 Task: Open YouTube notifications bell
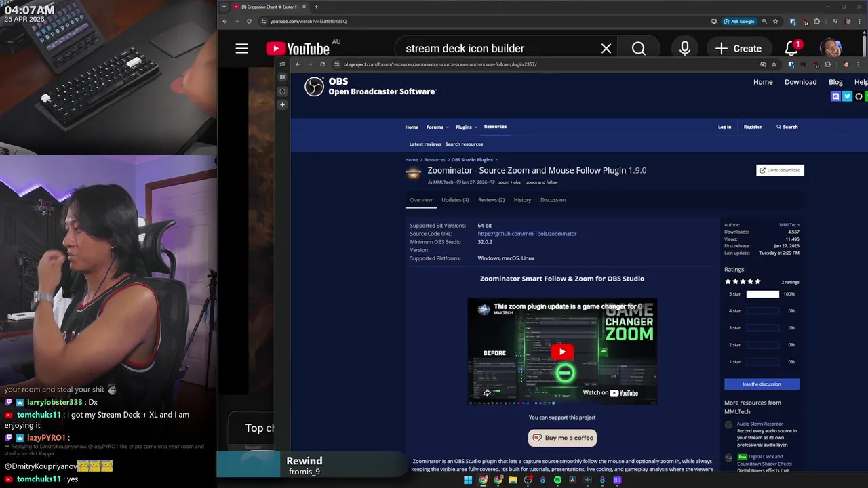(x=791, y=48)
